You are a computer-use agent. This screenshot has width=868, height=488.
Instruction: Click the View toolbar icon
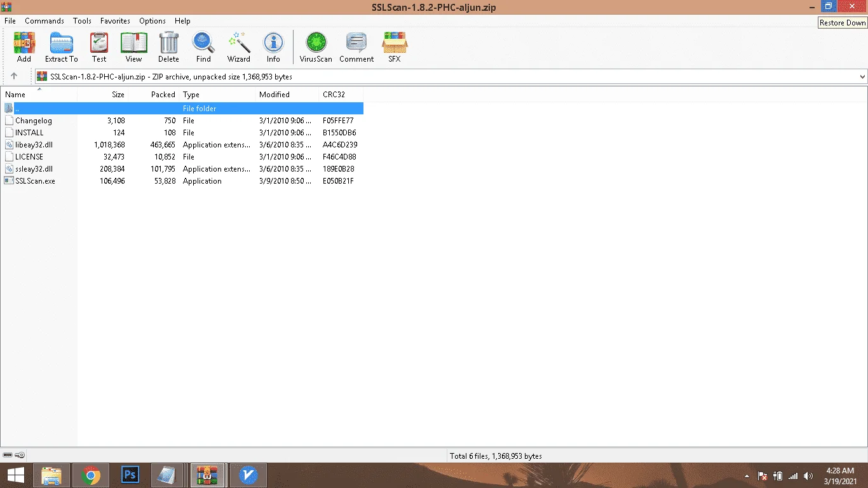tap(133, 48)
